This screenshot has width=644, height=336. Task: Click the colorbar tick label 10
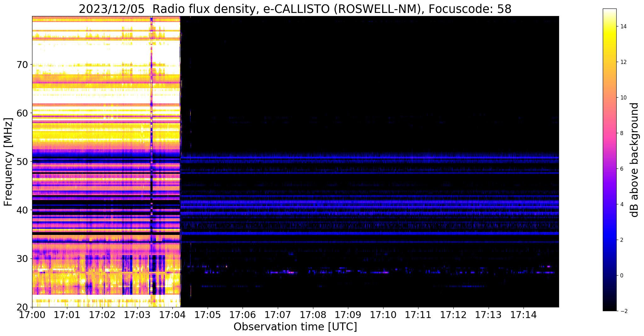[x=623, y=98]
